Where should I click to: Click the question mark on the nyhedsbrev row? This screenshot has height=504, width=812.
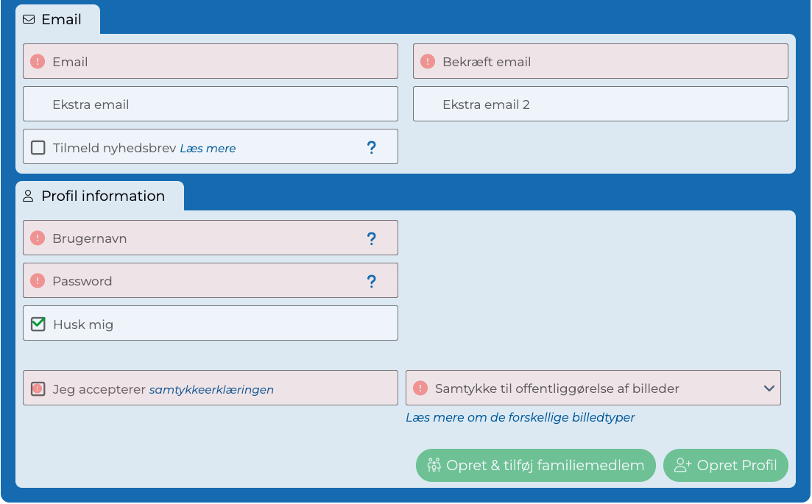(x=372, y=146)
